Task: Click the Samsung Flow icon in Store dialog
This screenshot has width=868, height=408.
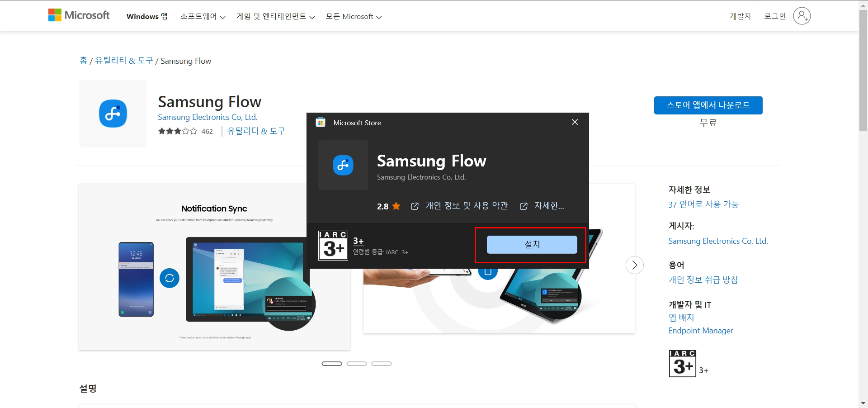Action: [x=343, y=165]
